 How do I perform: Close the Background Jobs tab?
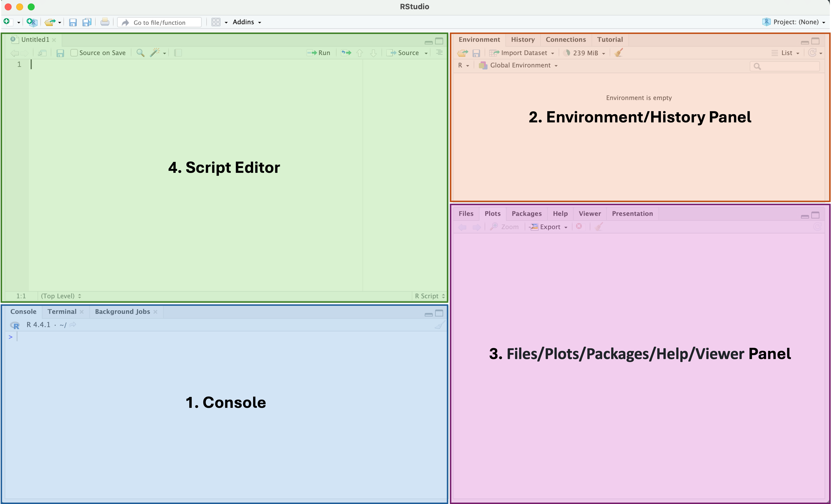[155, 312]
